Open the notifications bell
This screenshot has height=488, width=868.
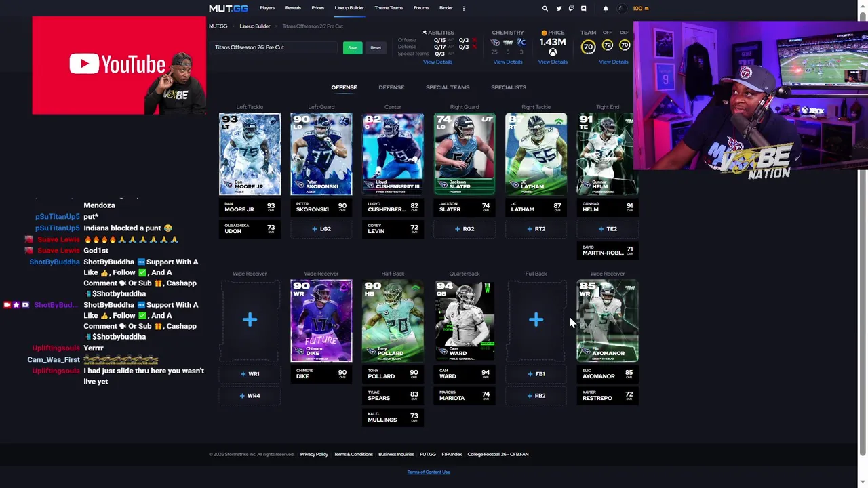tap(606, 9)
